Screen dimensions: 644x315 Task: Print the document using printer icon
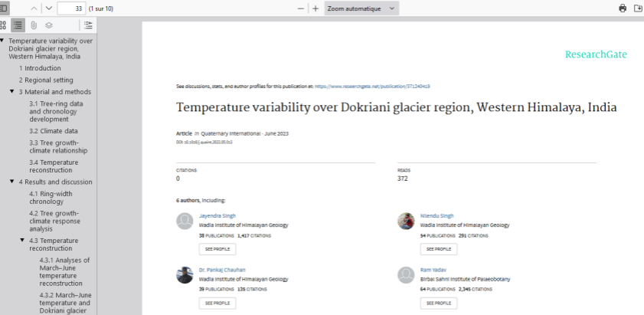[623, 8]
